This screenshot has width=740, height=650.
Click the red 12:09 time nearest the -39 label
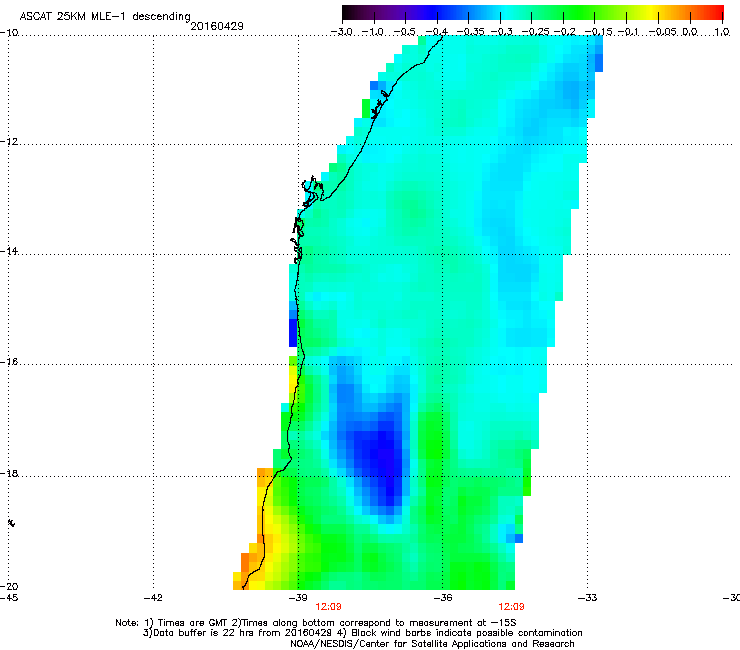[x=328, y=607]
